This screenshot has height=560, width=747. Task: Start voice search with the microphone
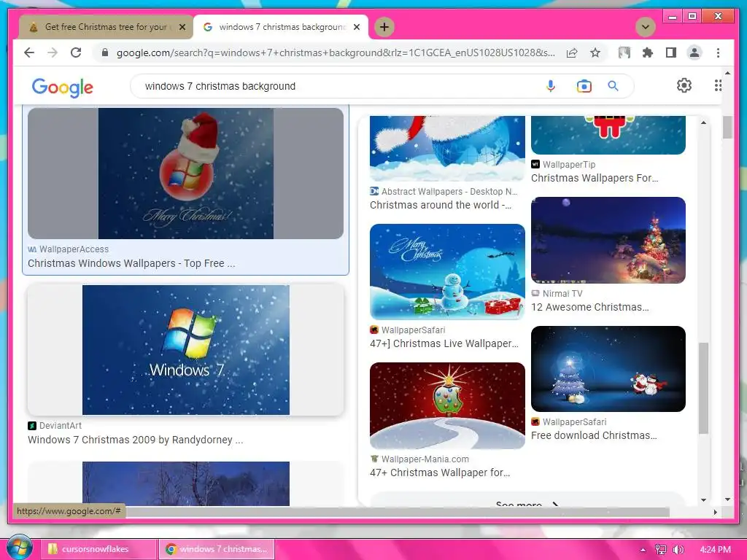(x=550, y=86)
